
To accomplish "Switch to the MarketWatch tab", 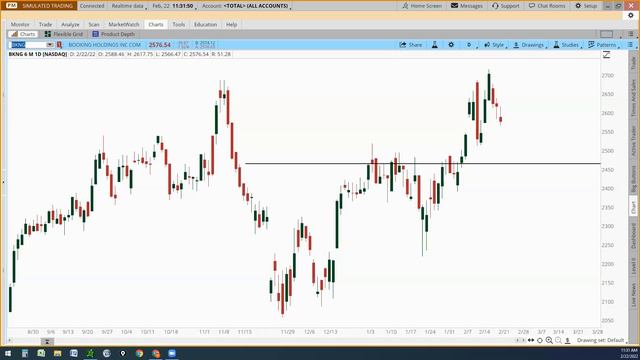I will 124,24.
